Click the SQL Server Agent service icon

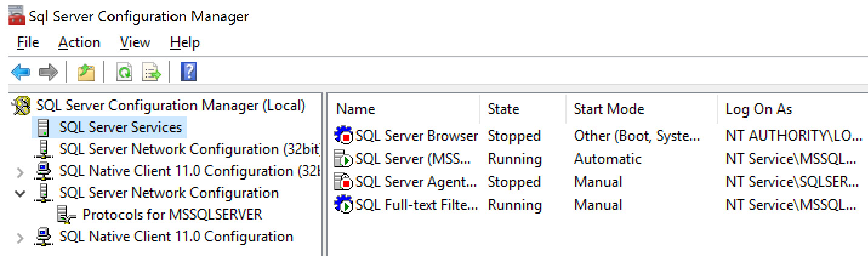pos(343,181)
